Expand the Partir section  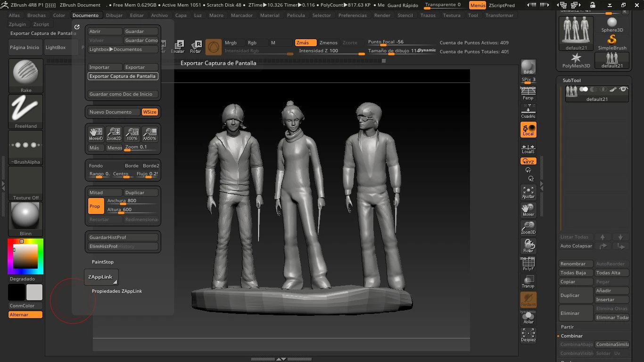pos(567,327)
